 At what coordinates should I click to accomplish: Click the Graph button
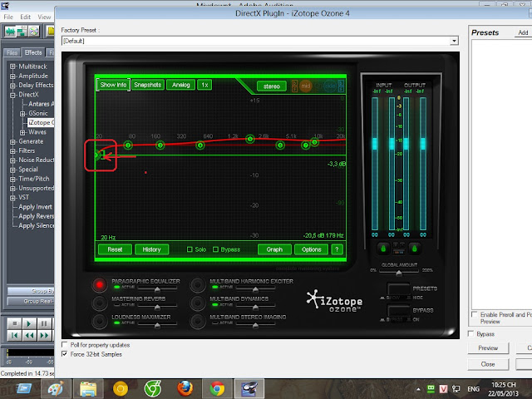[274, 249]
